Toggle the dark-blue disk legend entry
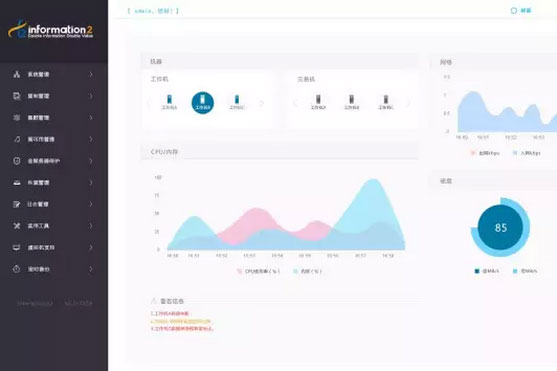 tap(487, 271)
